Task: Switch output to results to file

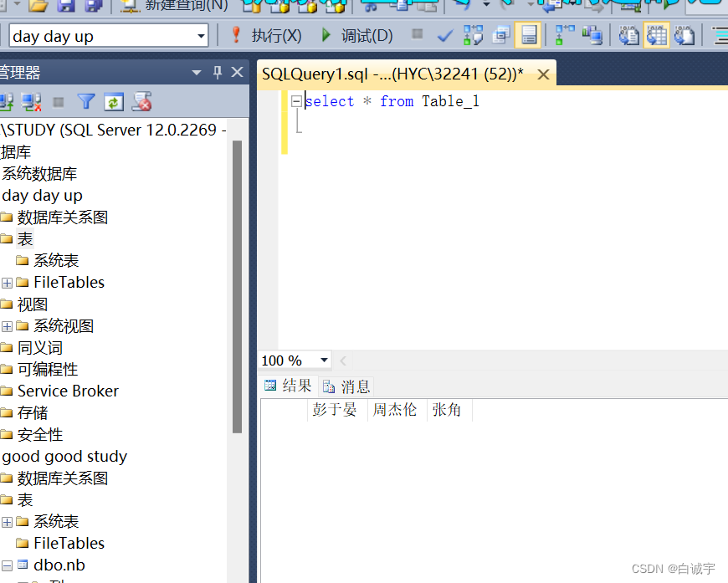Action: click(x=684, y=35)
